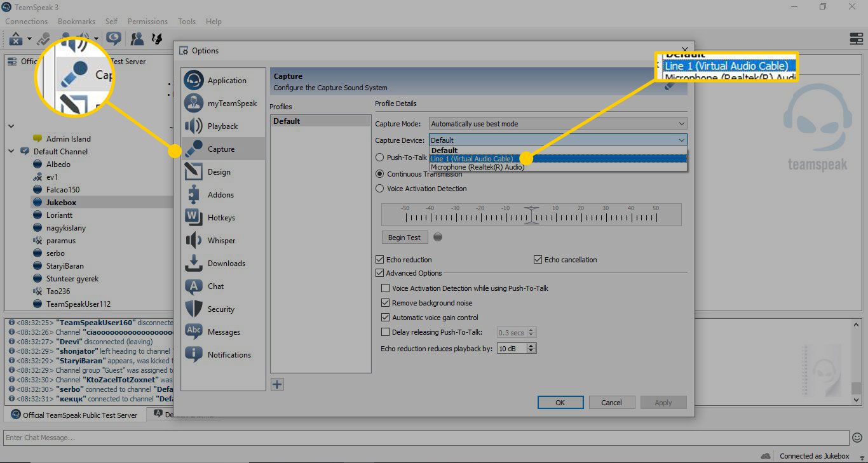
Task: Click the expander above Admin Island
Action: point(11,126)
